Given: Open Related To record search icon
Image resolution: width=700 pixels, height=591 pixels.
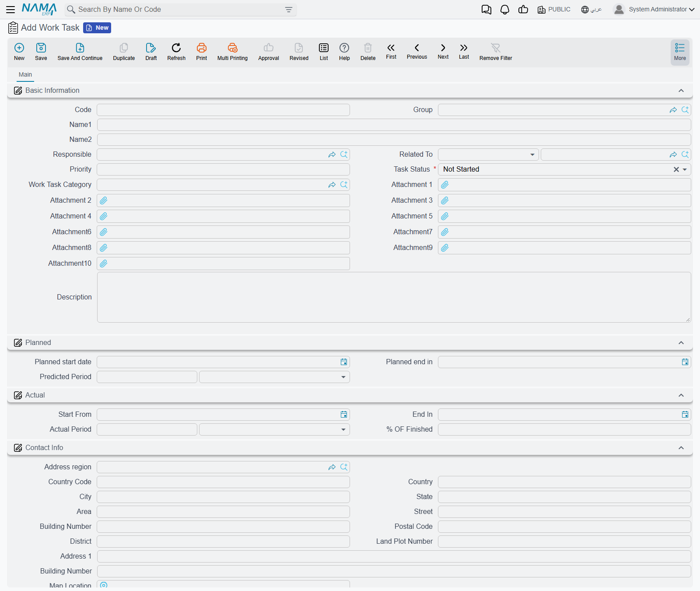Looking at the screenshot, I should pos(685,155).
